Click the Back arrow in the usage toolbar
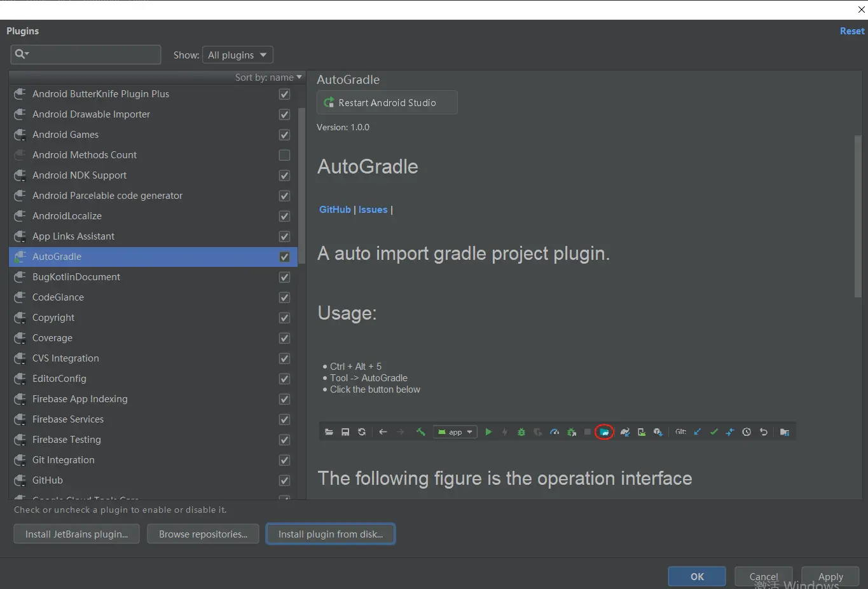Screen dimensions: 868x589 click(383, 432)
